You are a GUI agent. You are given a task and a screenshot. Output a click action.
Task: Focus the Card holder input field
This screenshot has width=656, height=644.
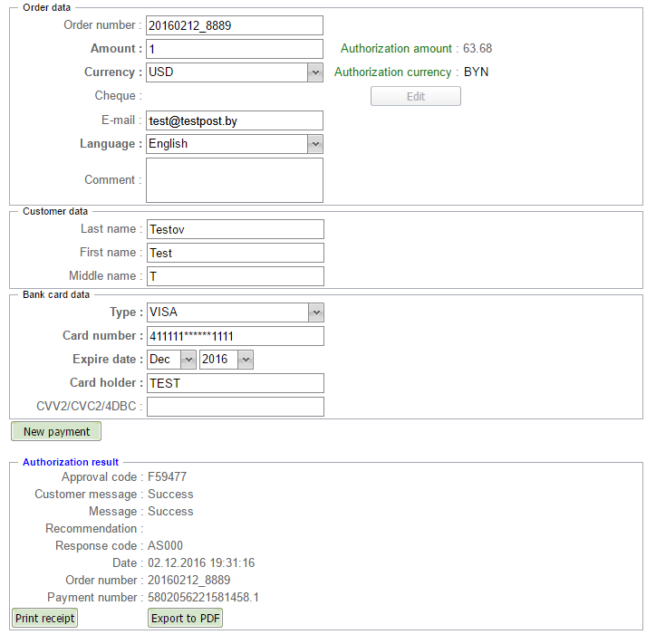coord(234,383)
